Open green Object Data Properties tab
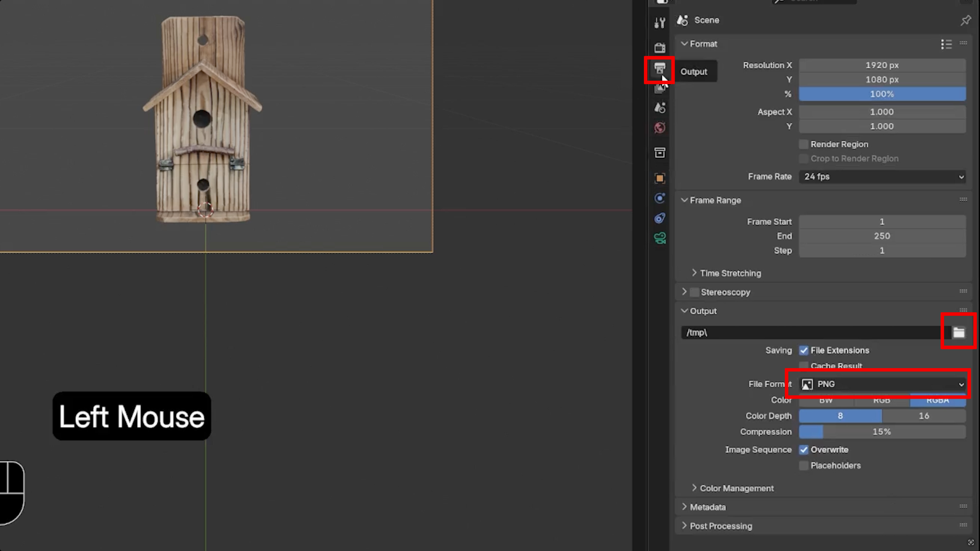This screenshot has height=551, width=980. tap(660, 238)
